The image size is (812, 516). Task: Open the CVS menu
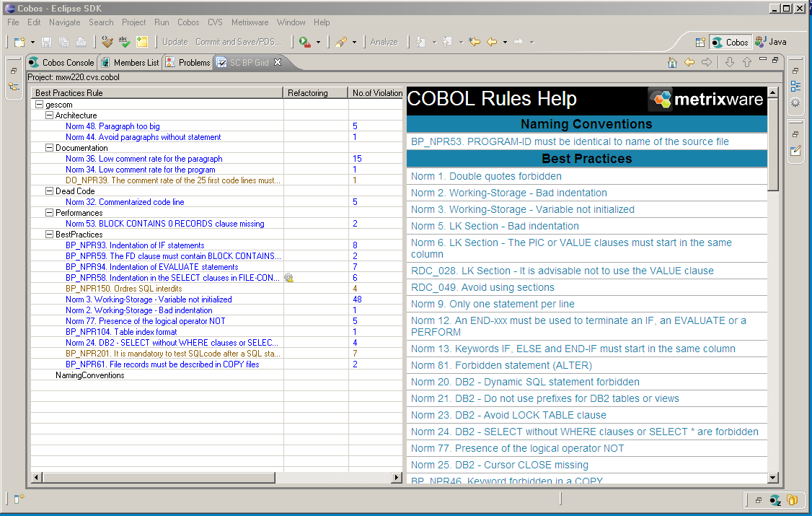point(215,22)
